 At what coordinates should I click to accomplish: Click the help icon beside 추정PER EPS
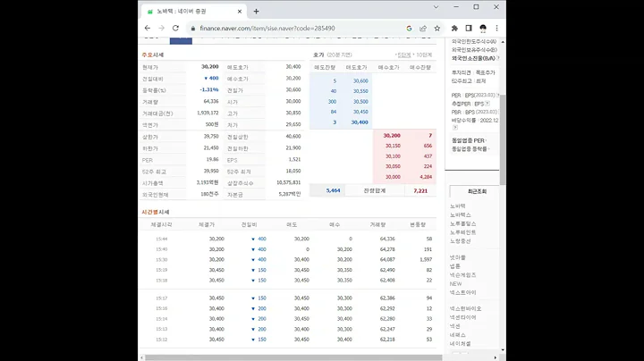click(487, 104)
